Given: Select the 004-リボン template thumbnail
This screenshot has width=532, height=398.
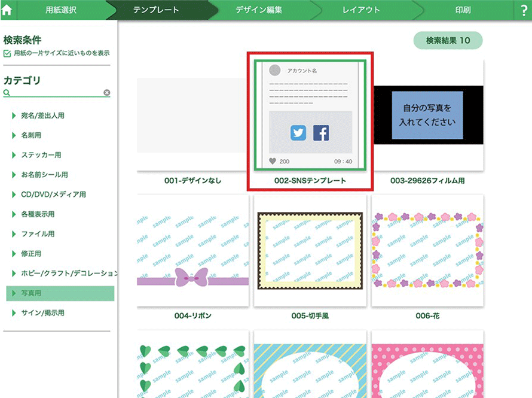Looking at the screenshot, I should coord(192,250).
